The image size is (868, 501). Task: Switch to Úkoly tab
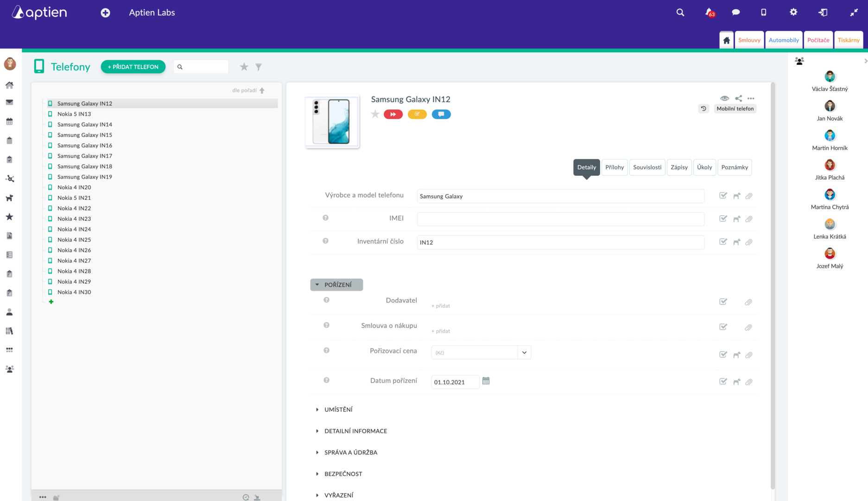pyautogui.click(x=704, y=167)
